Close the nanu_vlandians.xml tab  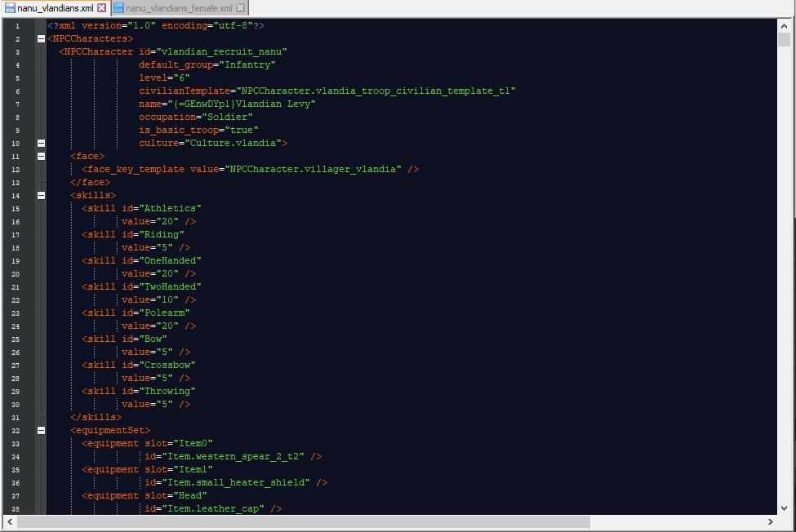[102, 8]
